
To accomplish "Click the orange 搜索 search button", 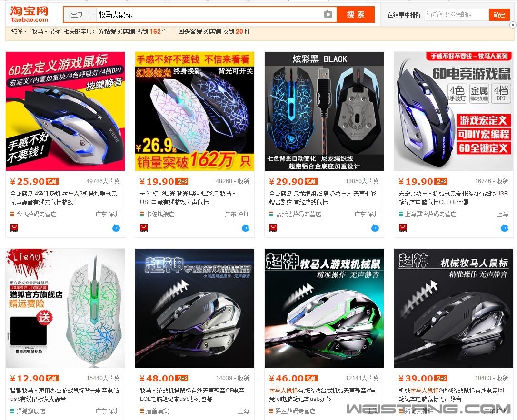I will point(356,14).
